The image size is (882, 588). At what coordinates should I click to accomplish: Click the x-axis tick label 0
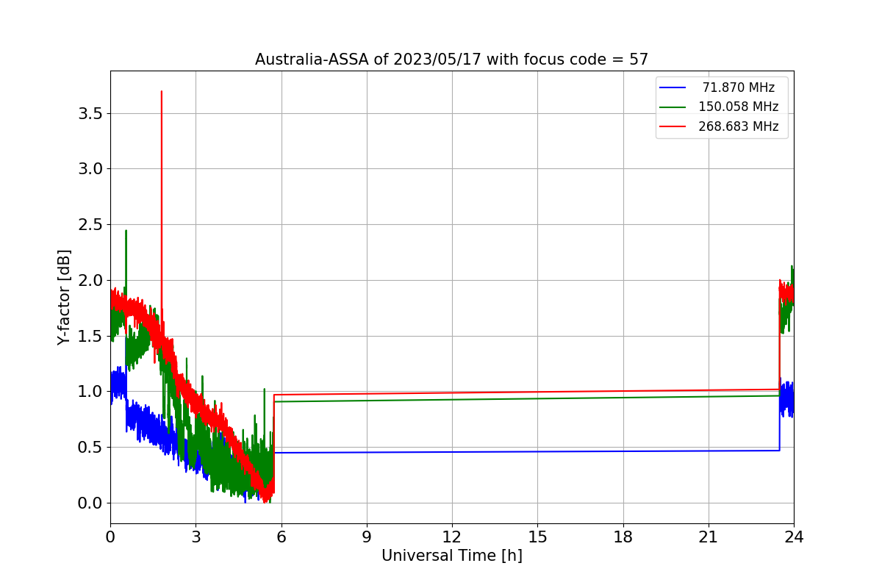110,537
